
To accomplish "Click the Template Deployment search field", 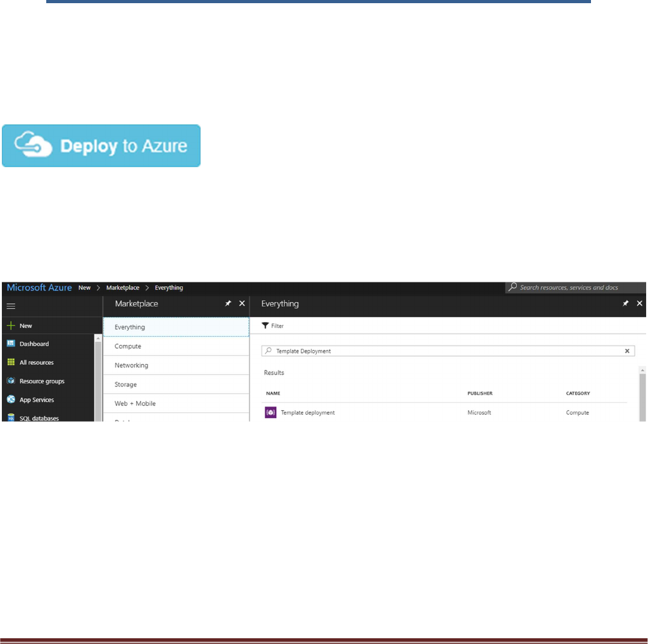I will pos(448,351).
